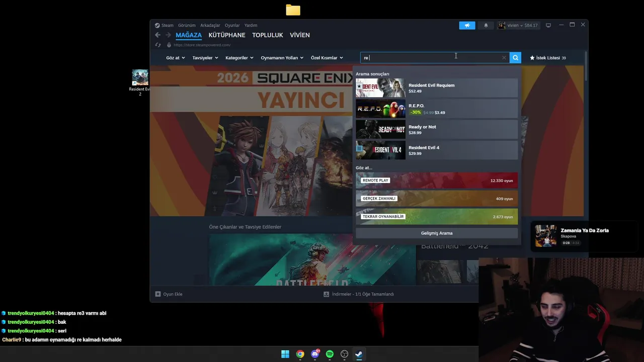
Task: Open the vivien account balance dropdown
Action: [x=523, y=25]
